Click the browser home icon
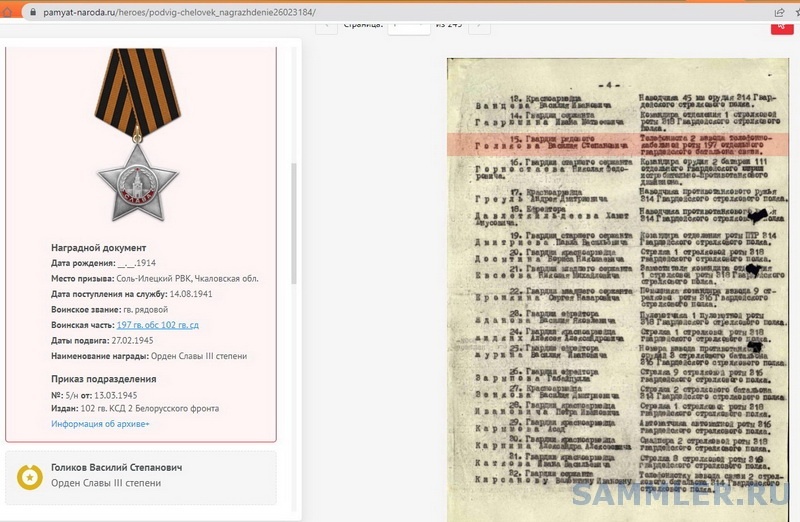The height and width of the screenshot is (522, 800). tap(7, 12)
